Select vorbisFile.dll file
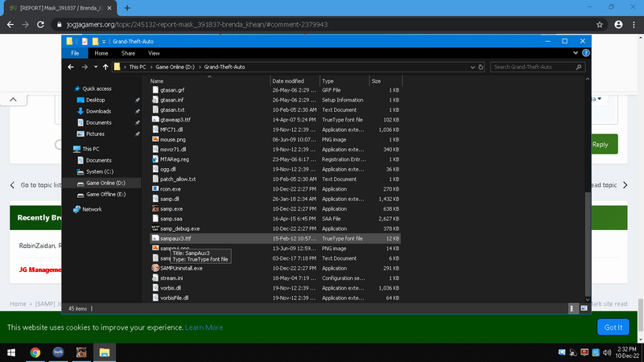This screenshot has height=362, width=644. [174, 298]
